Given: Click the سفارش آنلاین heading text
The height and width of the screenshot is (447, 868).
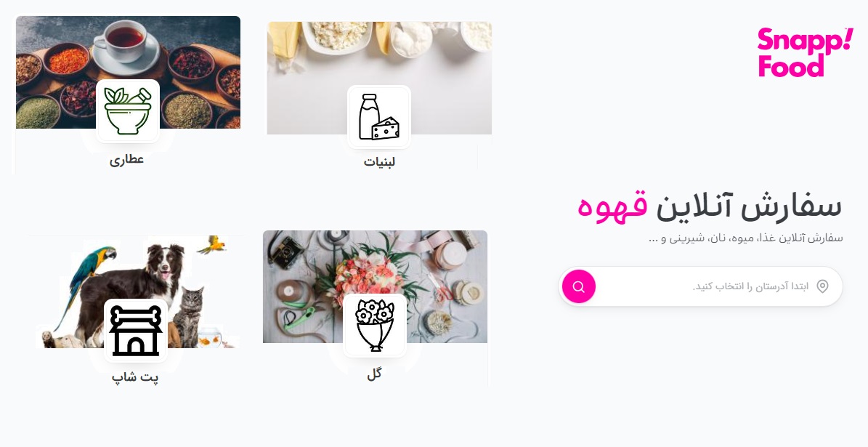Looking at the screenshot, I should coord(749,206).
